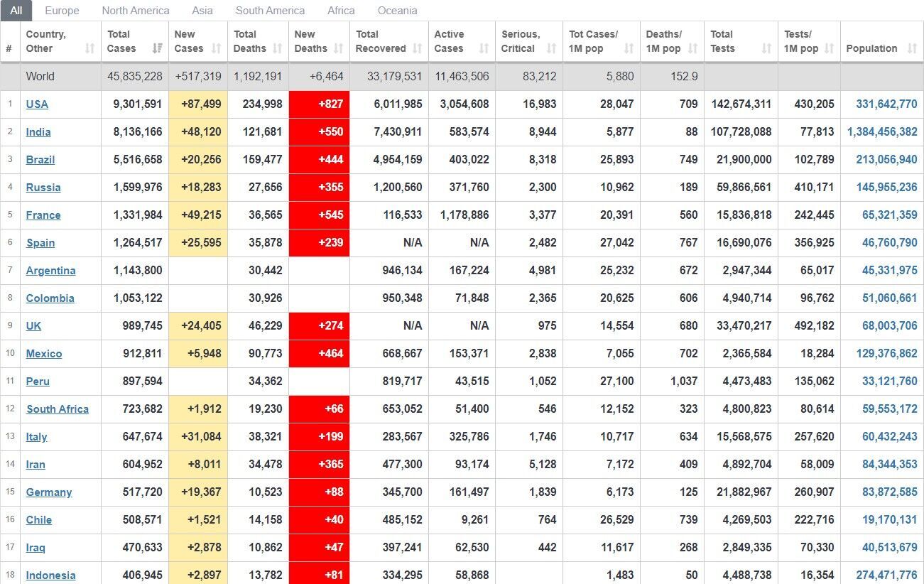Sort by New Deaths arrows icon
The image size is (924, 584).
pyautogui.click(x=338, y=48)
